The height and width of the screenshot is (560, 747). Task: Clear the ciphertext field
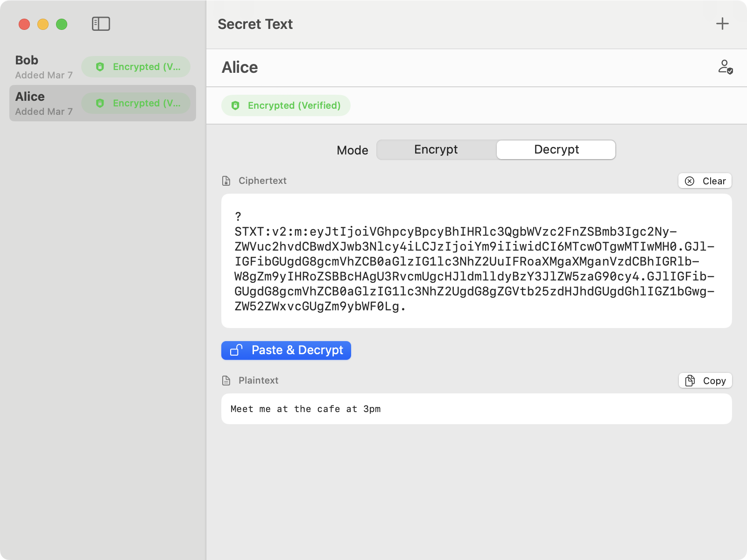click(x=705, y=181)
